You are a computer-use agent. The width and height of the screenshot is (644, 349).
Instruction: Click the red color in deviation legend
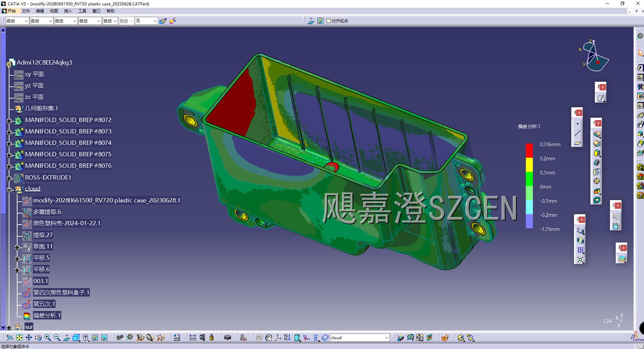tap(529, 151)
